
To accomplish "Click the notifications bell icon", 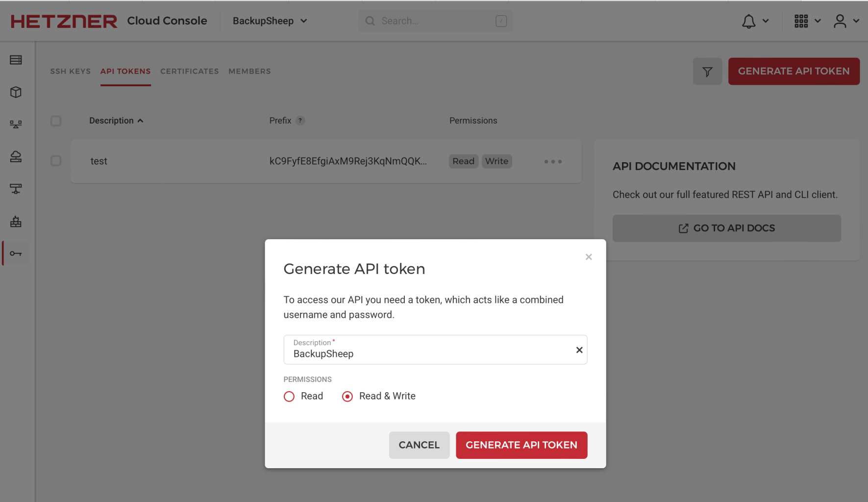I will 748,21.
